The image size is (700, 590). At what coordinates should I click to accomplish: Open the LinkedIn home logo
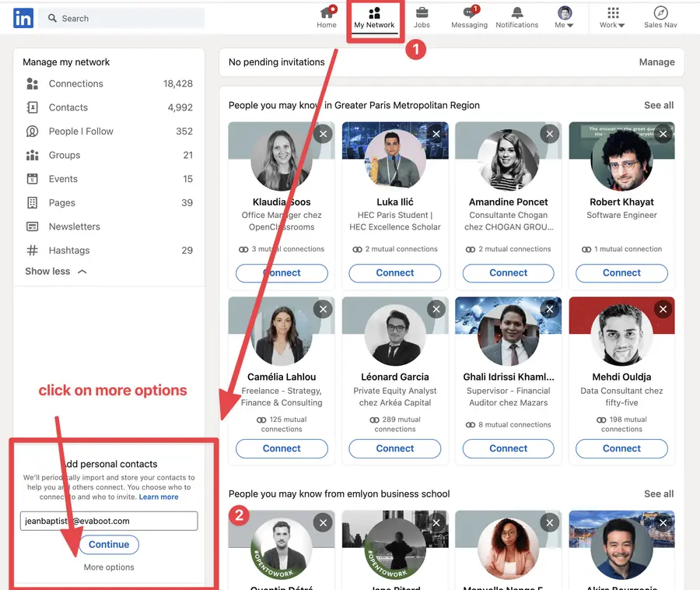click(x=23, y=17)
